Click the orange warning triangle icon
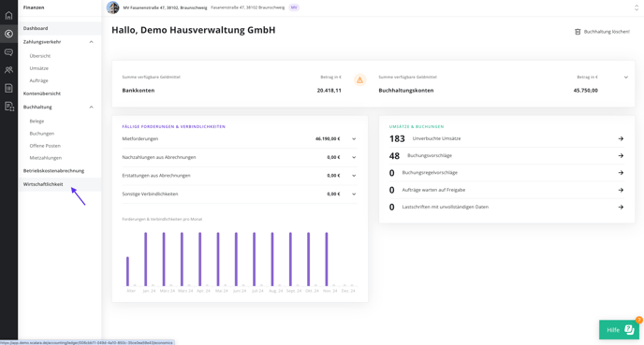Image resolution: width=644 pixels, height=345 pixels. [359, 80]
